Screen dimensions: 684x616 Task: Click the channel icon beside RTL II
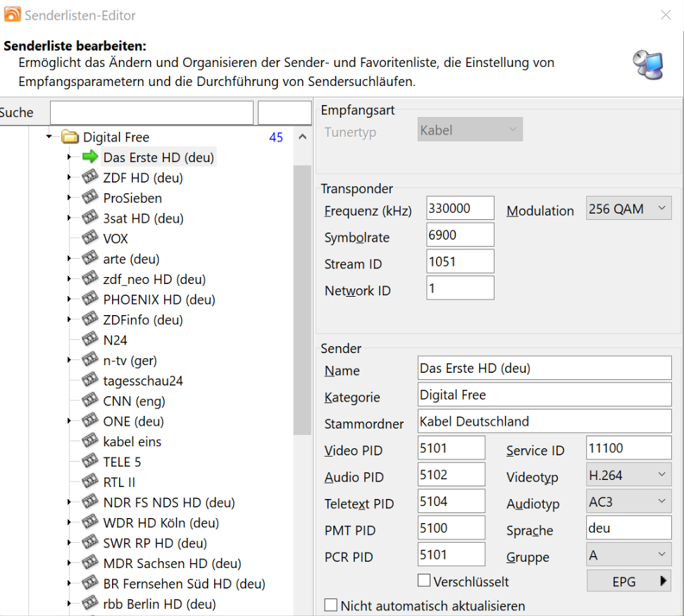pos(90,481)
